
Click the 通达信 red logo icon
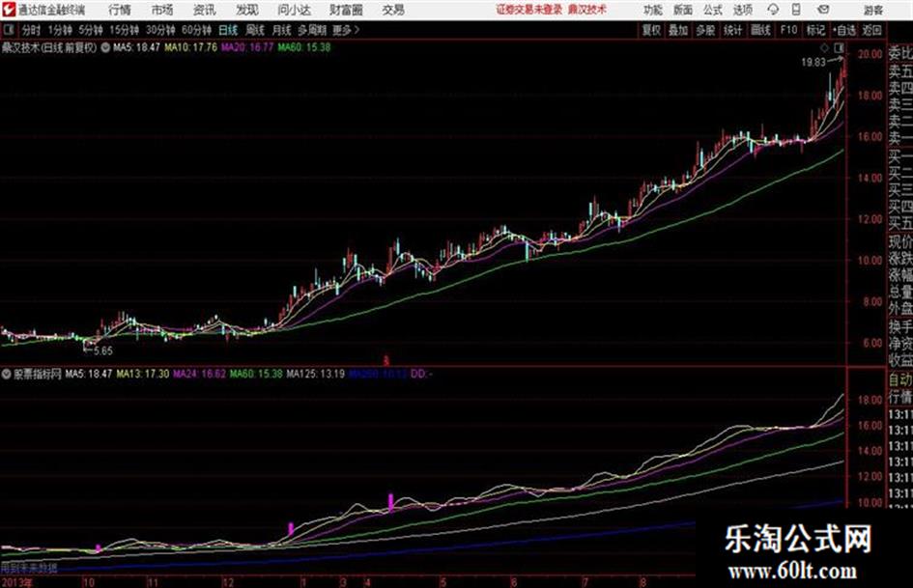8,9
